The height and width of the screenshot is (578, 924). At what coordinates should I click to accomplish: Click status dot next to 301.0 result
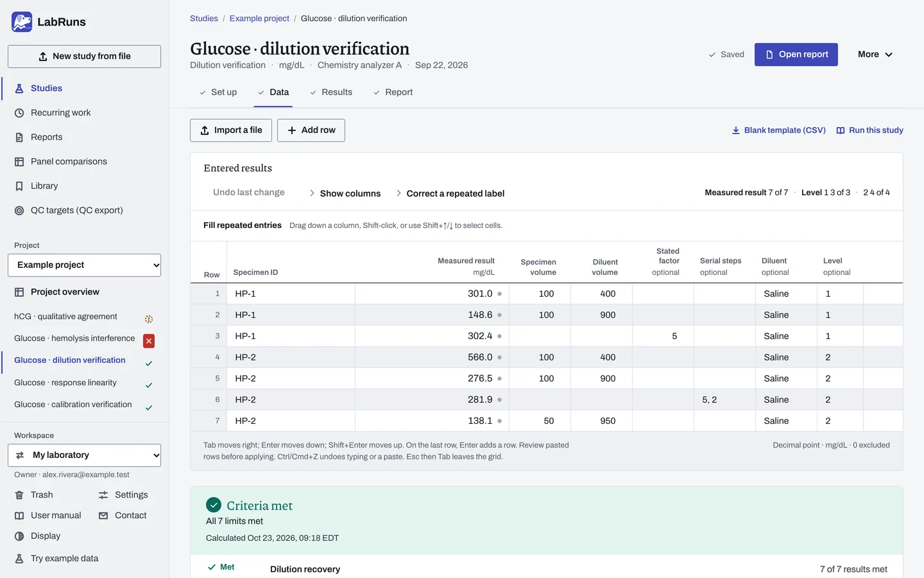pos(500,294)
